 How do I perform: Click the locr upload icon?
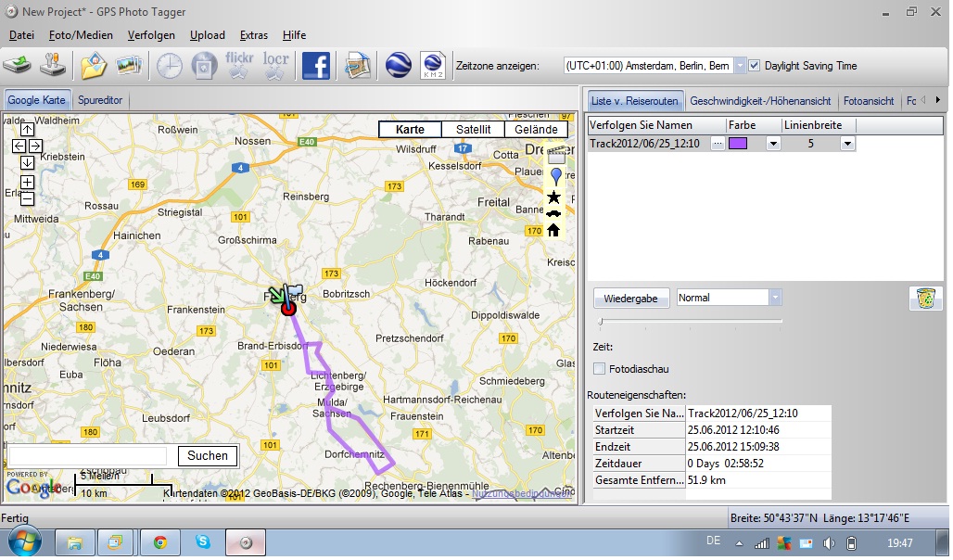(275, 65)
